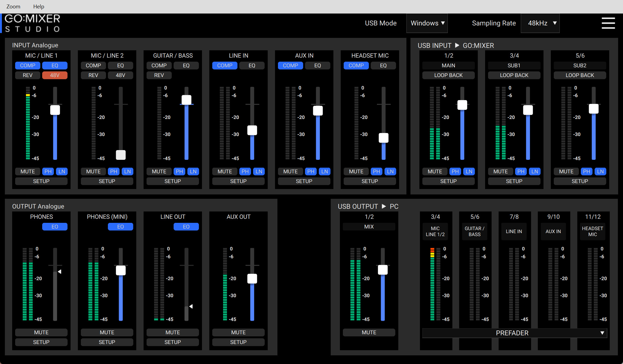Viewport: 623px width, 364px height.
Task: Open the hamburger menu icon
Action: point(608,23)
